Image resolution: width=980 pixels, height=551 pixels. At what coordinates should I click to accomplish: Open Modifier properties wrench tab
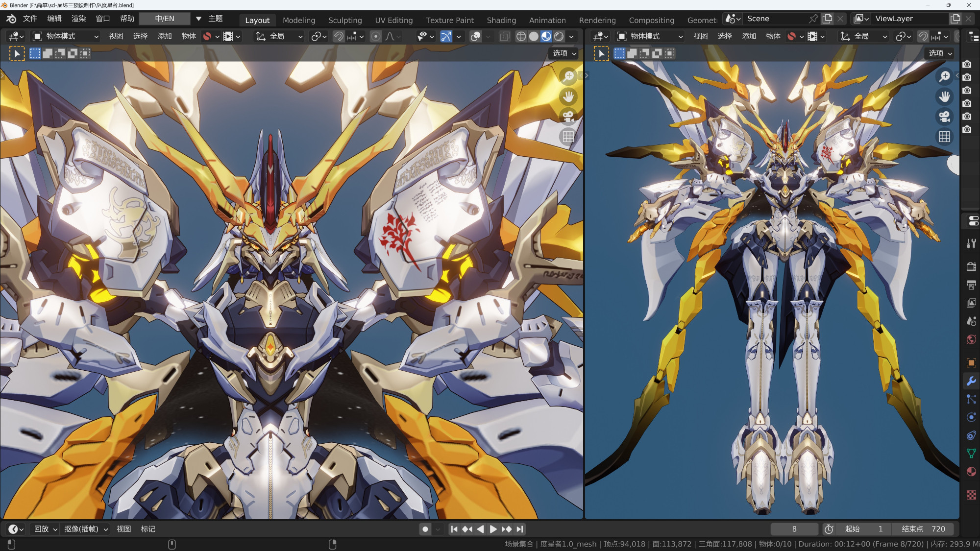tap(971, 381)
